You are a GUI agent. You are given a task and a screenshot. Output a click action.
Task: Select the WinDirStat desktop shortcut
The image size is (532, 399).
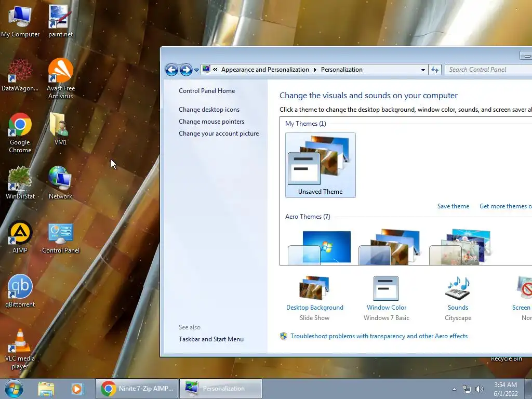(x=20, y=182)
